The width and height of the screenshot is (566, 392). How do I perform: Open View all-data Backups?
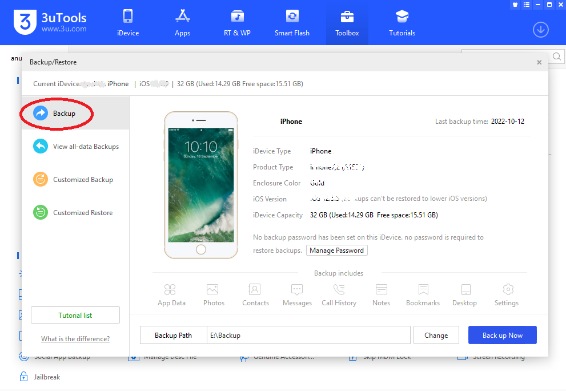(75, 147)
